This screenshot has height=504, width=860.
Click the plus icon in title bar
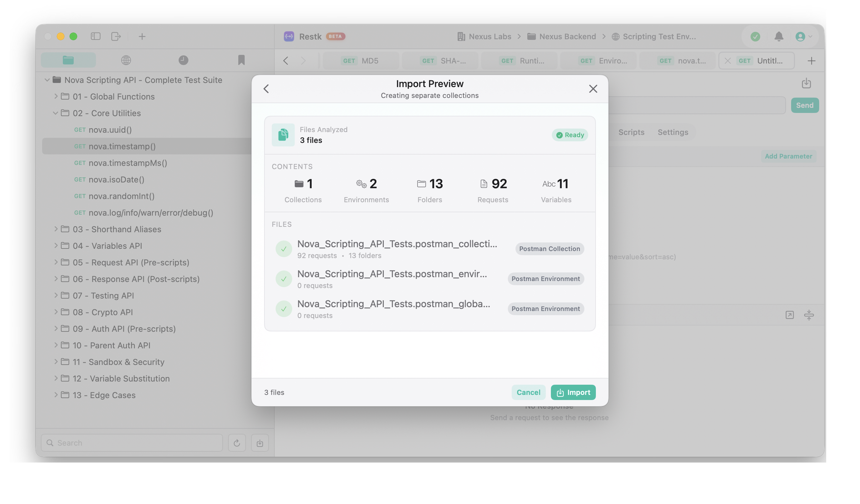pyautogui.click(x=142, y=36)
